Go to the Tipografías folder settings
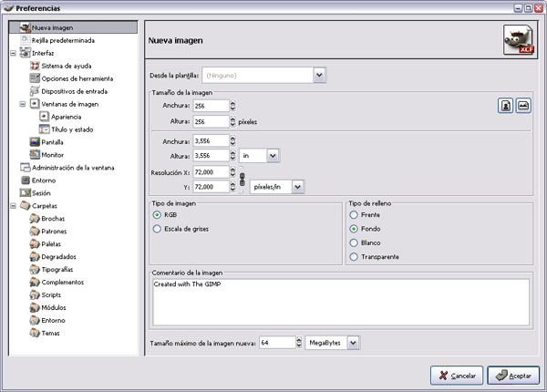This screenshot has height=392, width=547. point(59,270)
